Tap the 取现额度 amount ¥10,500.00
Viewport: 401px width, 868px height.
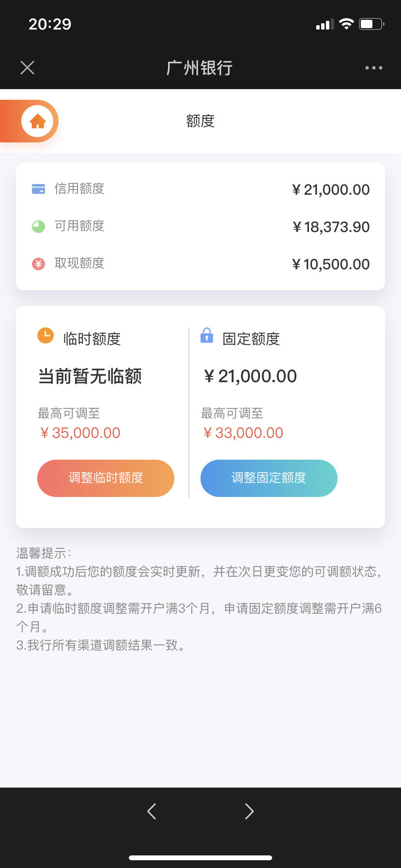coord(331,264)
